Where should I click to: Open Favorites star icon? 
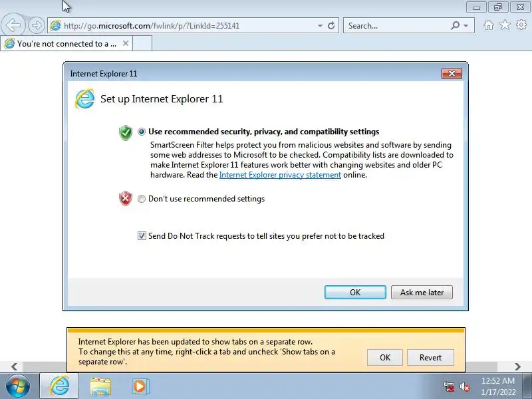tap(505, 25)
